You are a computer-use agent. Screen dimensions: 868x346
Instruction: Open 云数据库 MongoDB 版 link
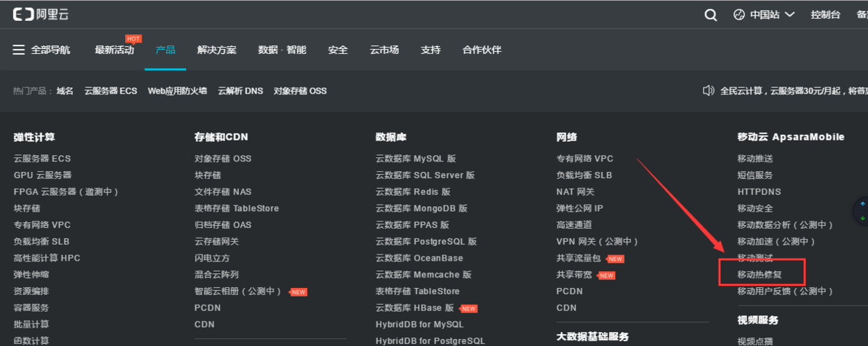[421, 208]
